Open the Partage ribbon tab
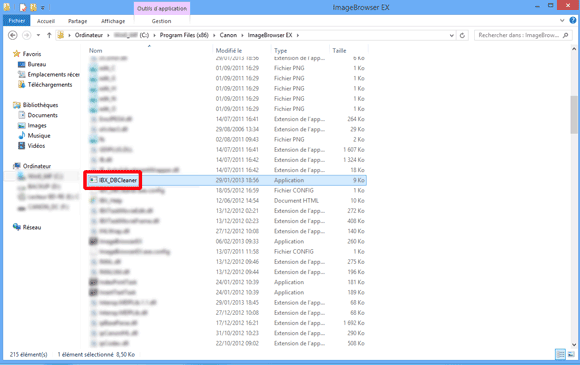 click(78, 21)
